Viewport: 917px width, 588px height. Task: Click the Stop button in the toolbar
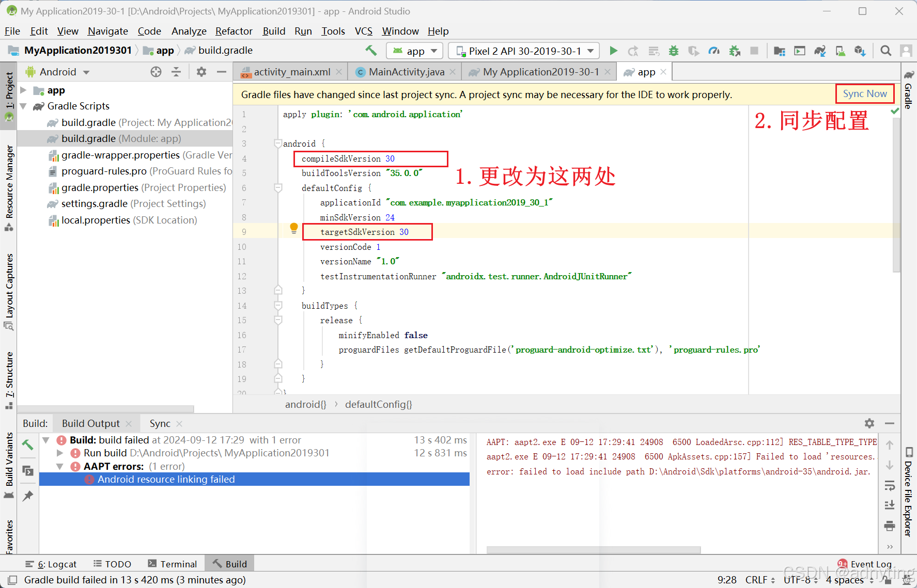[x=754, y=51]
